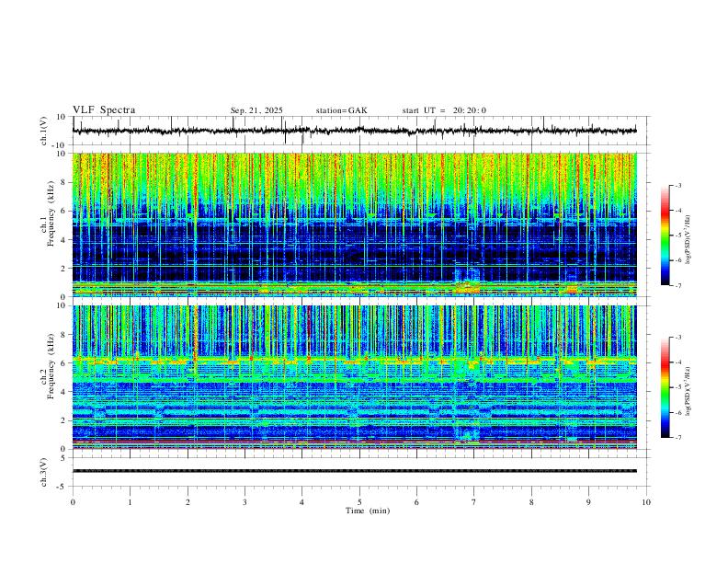Click time axis tick label "6"
The height and width of the screenshot is (563, 728).
tap(416, 502)
